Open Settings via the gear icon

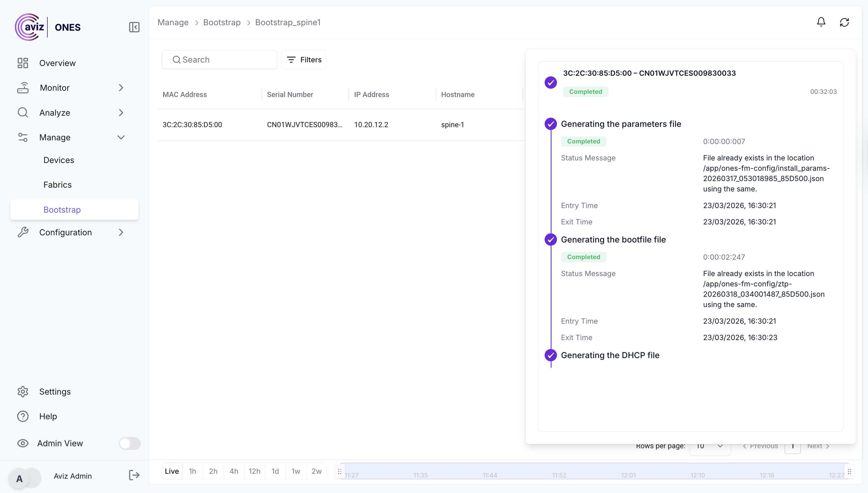23,391
